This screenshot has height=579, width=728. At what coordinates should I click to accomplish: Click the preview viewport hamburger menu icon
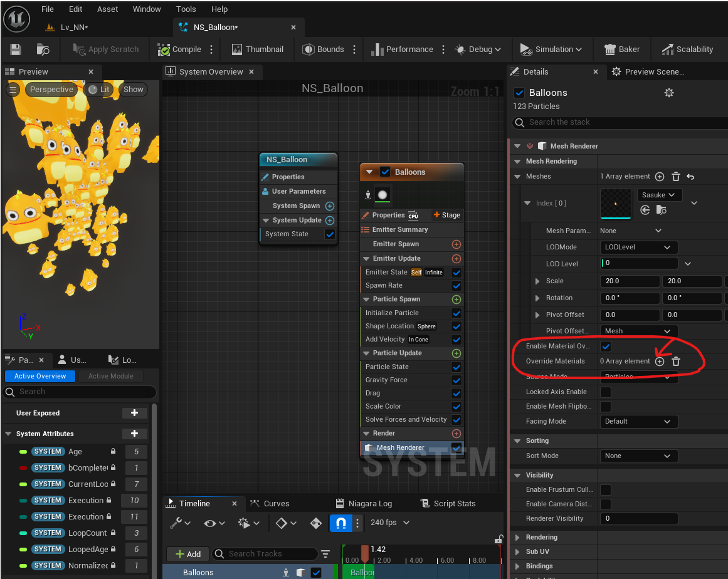(x=13, y=90)
